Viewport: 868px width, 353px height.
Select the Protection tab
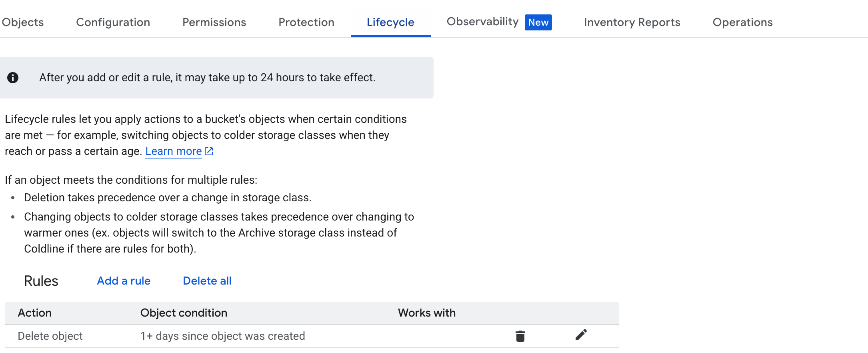point(306,22)
